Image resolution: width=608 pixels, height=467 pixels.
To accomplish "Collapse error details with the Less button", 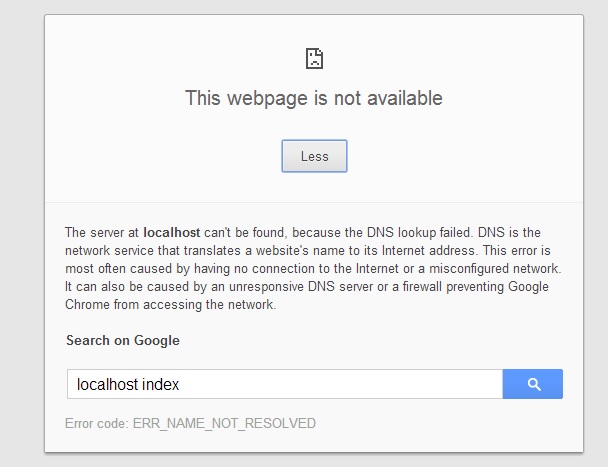I will pyautogui.click(x=314, y=156).
